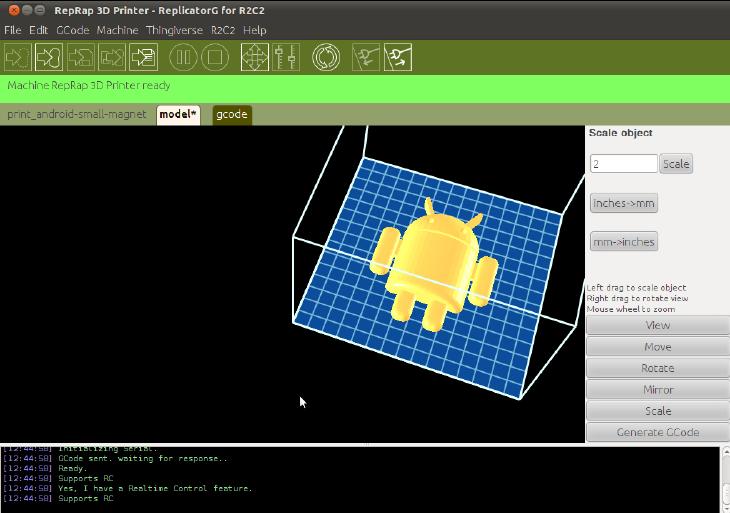Open the R2C2 menu

222,30
